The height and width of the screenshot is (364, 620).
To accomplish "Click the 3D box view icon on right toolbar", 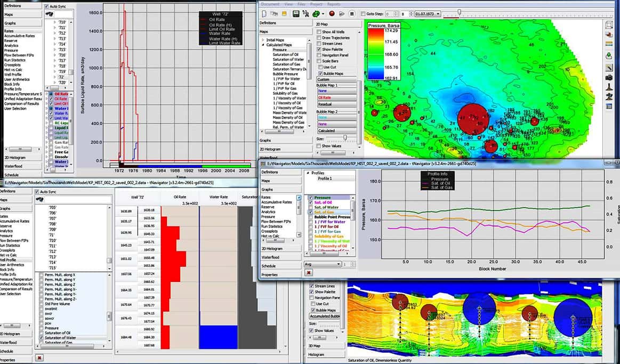I will coord(609,25).
